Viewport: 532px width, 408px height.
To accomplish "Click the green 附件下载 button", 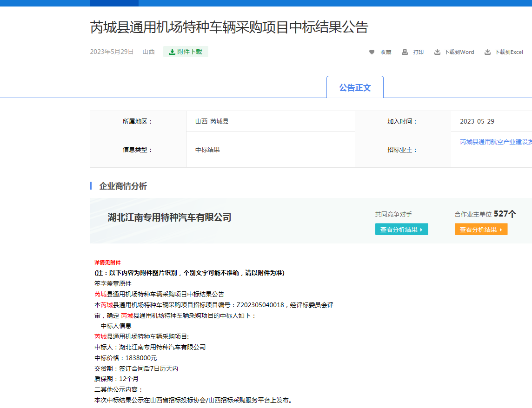I will coord(186,52).
